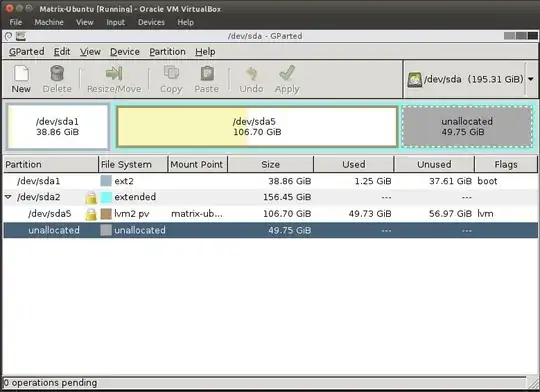Open VirtualBox File menu
Viewport: 540px width, 392px height.
16,22
